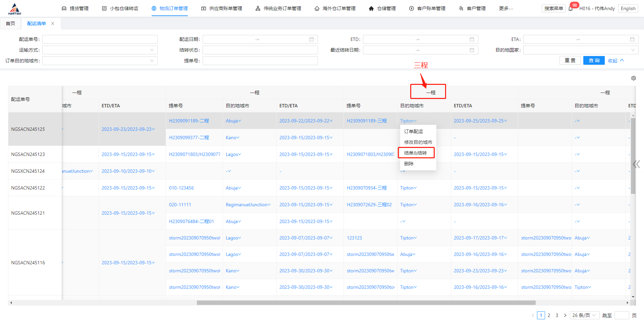The image size is (644, 323).
Task: Choose 删除 in the popup menu
Action: point(409,164)
